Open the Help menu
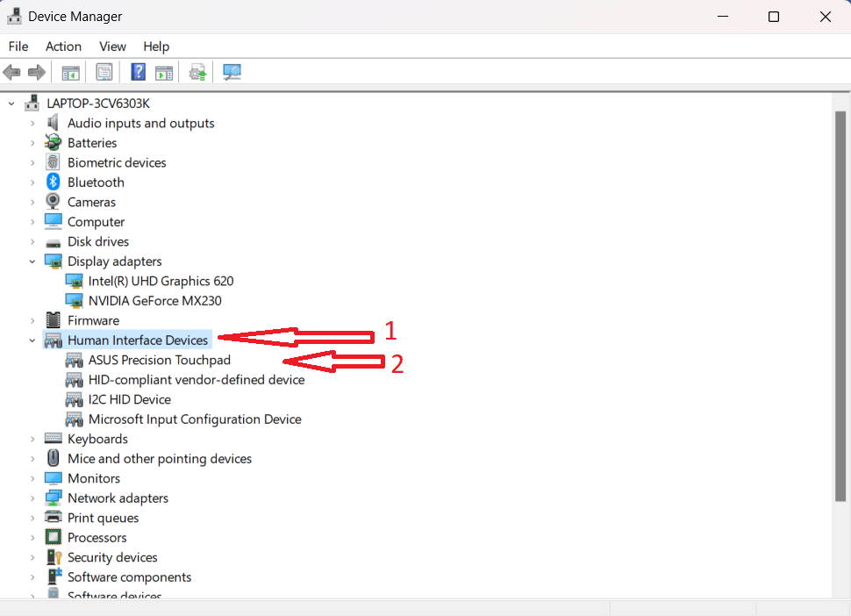The image size is (851, 616). pyautogui.click(x=156, y=47)
